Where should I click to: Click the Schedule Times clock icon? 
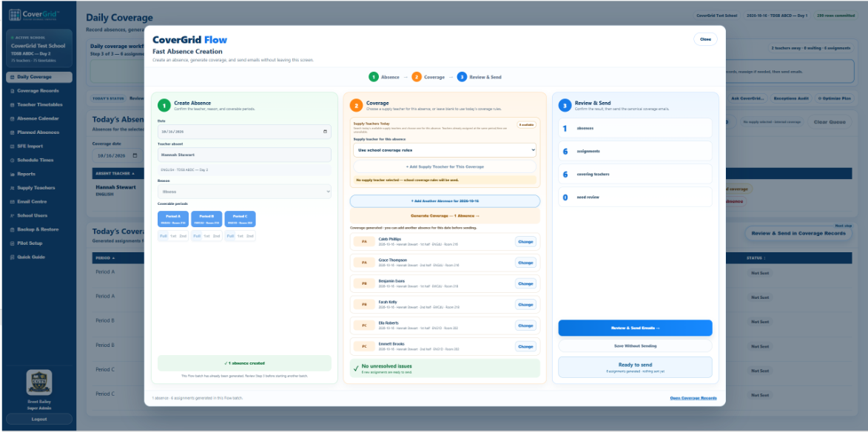pyautogui.click(x=12, y=161)
